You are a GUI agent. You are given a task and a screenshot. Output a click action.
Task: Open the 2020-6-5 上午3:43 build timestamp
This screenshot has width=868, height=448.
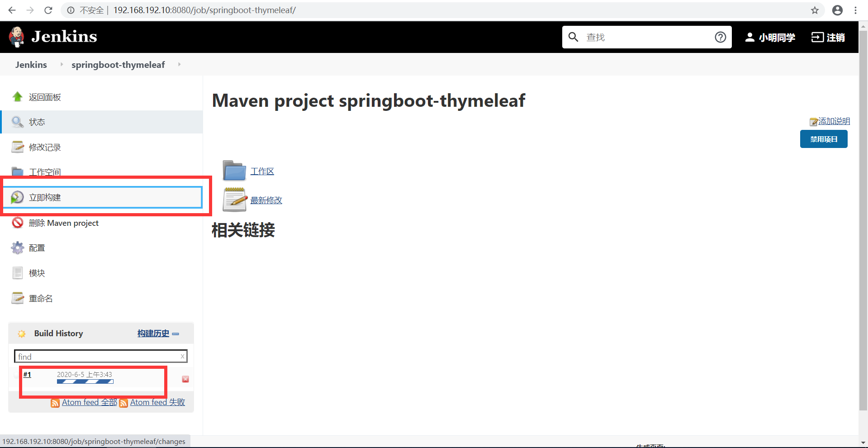84,375
